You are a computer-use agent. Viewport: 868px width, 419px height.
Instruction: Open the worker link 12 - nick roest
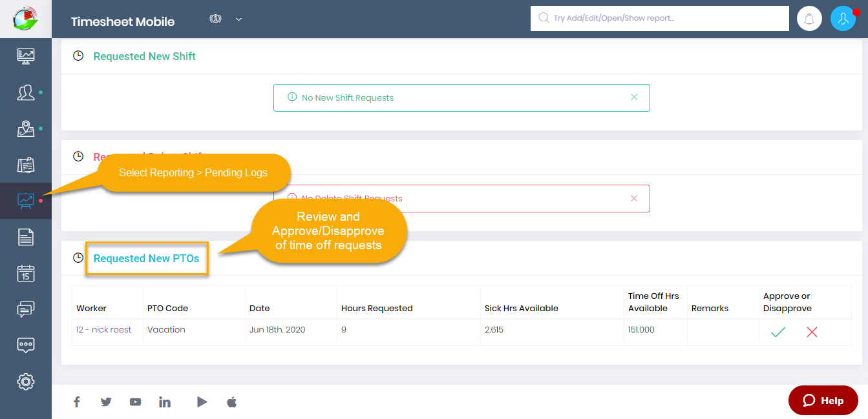[103, 329]
